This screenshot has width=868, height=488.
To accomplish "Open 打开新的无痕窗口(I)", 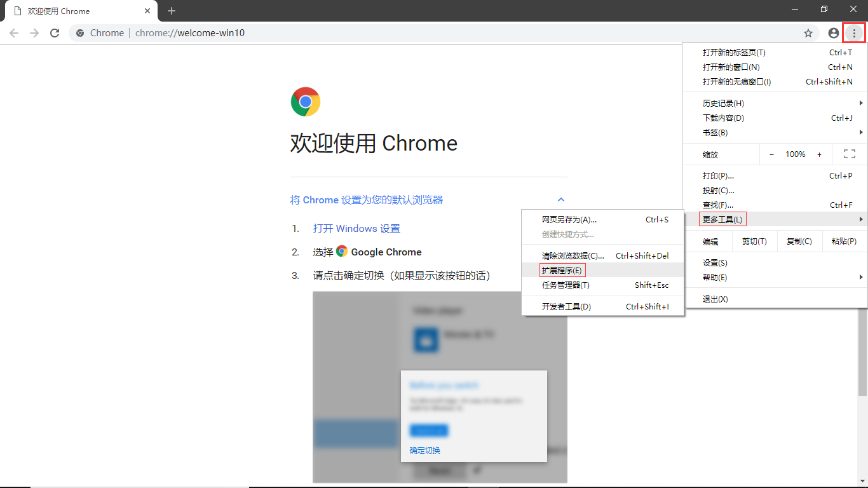I will [775, 81].
